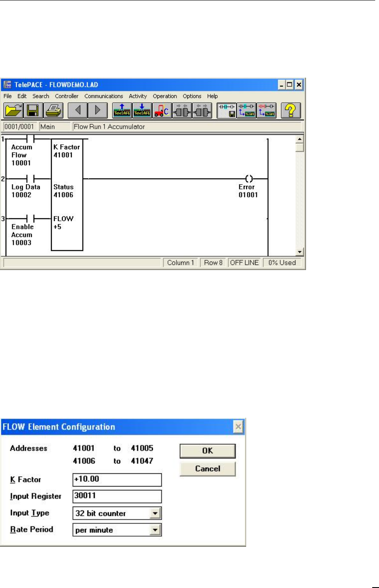Click Column 1 in the status bar

coord(181,263)
